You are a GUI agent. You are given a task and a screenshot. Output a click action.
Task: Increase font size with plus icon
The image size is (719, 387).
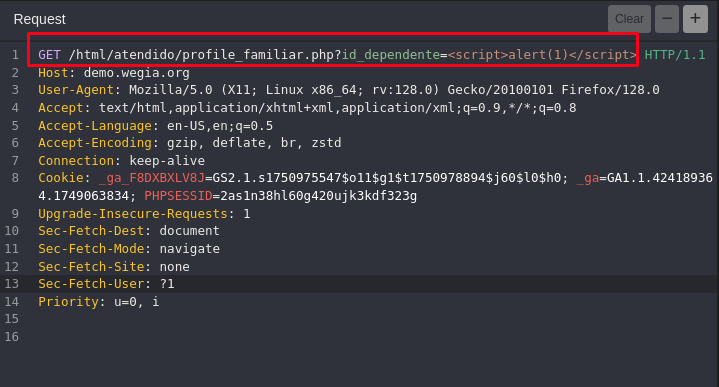tap(695, 19)
